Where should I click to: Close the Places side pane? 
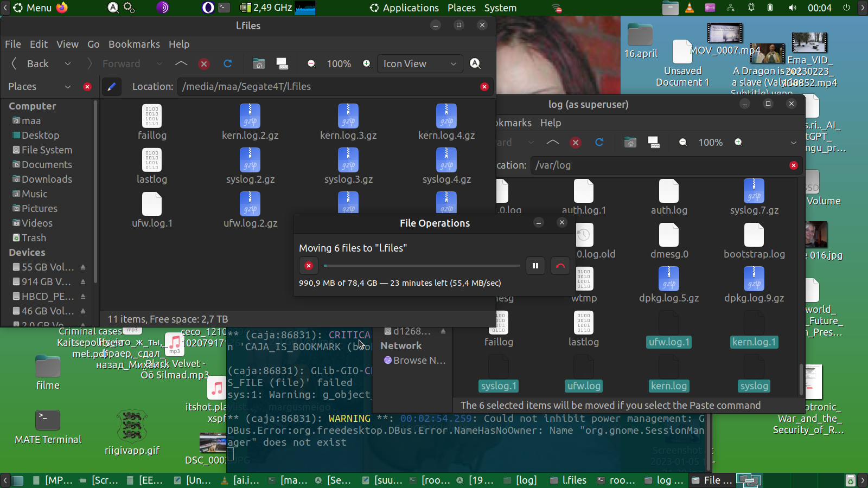[87, 87]
